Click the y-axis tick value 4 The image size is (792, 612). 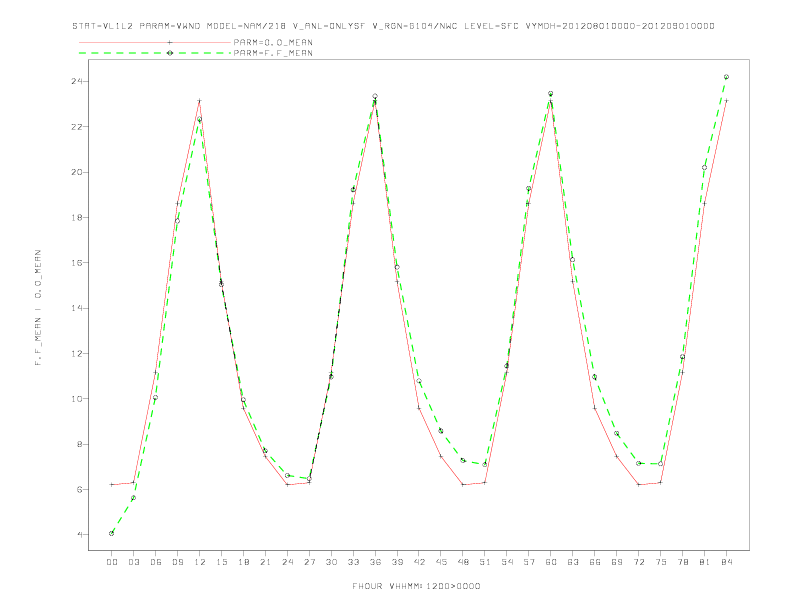click(x=80, y=535)
